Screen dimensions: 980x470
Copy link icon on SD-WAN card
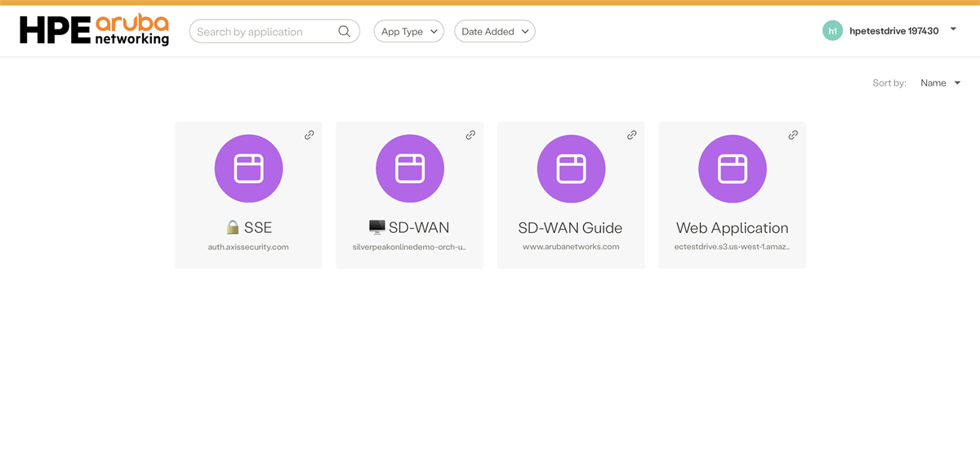coord(470,135)
